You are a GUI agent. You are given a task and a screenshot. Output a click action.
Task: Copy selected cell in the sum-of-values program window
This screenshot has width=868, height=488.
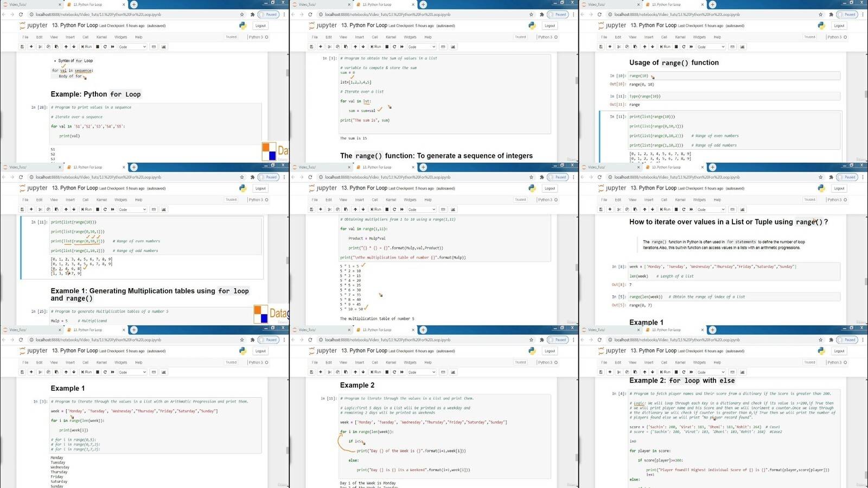tap(337, 47)
